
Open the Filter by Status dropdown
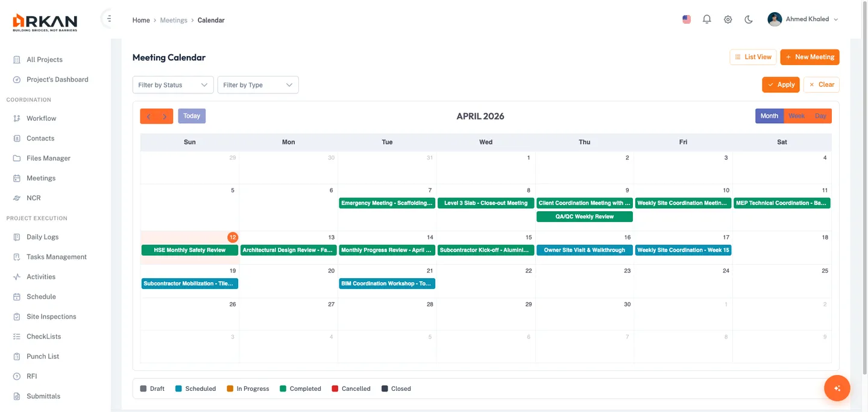tap(172, 84)
